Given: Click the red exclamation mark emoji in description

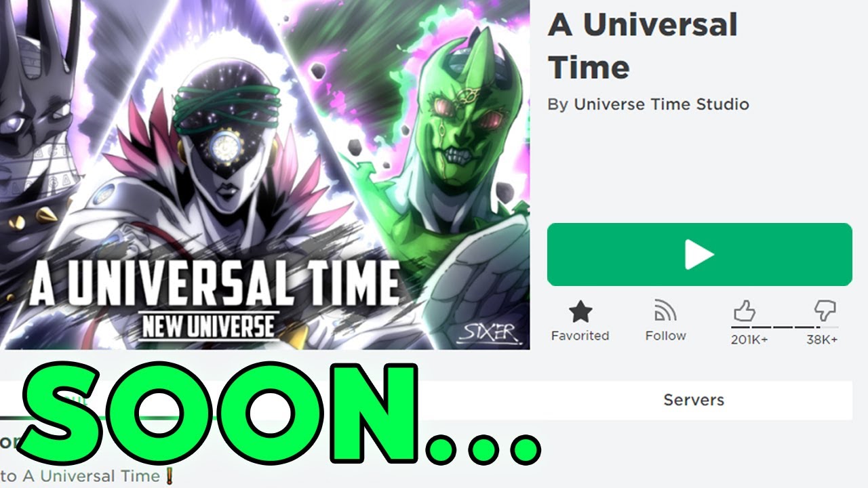Looking at the screenshot, I should tap(168, 476).
